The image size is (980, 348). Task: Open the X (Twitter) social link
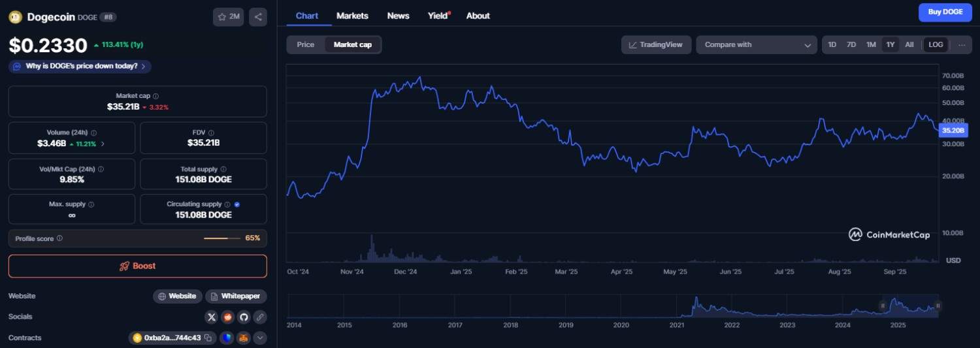pyautogui.click(x=211, y=317)
